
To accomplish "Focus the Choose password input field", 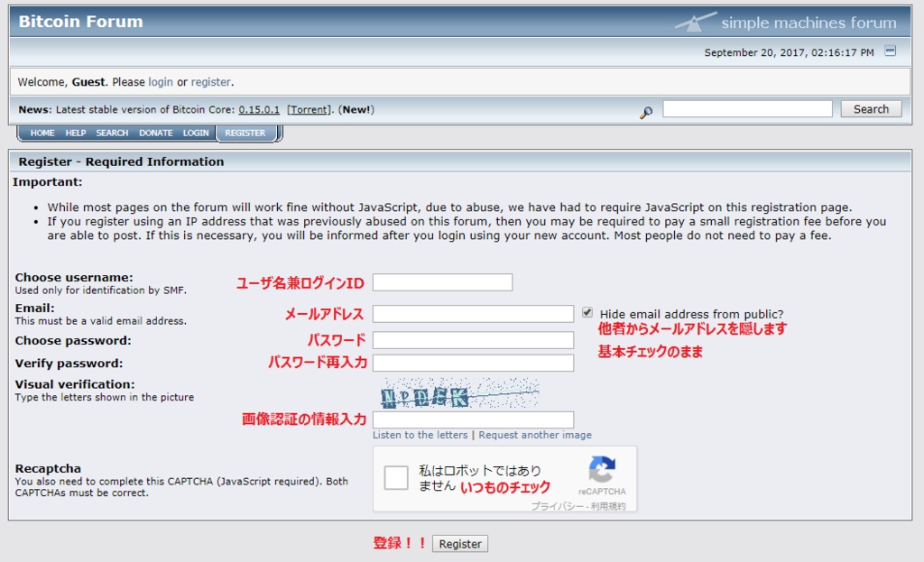I will [473, 340].
